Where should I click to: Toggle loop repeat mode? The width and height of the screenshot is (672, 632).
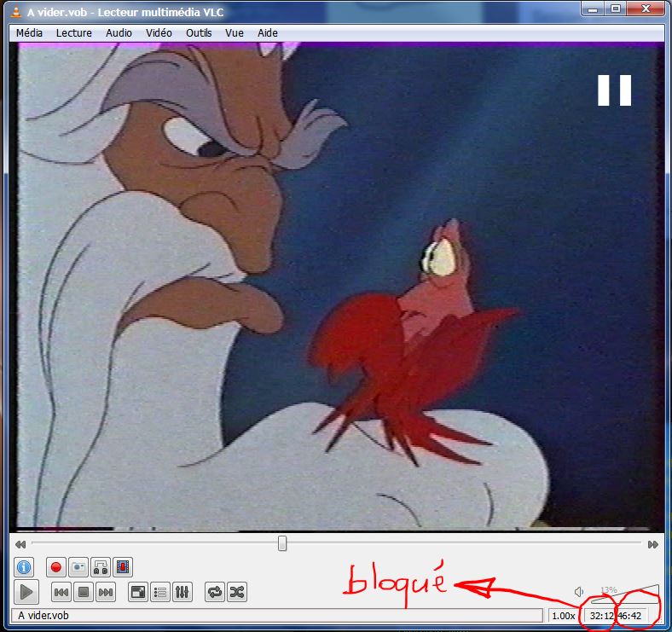pos(214,592)
